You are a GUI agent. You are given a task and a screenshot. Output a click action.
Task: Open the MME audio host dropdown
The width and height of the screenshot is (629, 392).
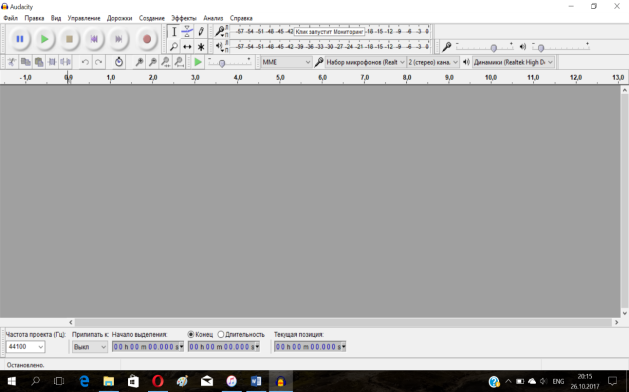pos(286,62)
